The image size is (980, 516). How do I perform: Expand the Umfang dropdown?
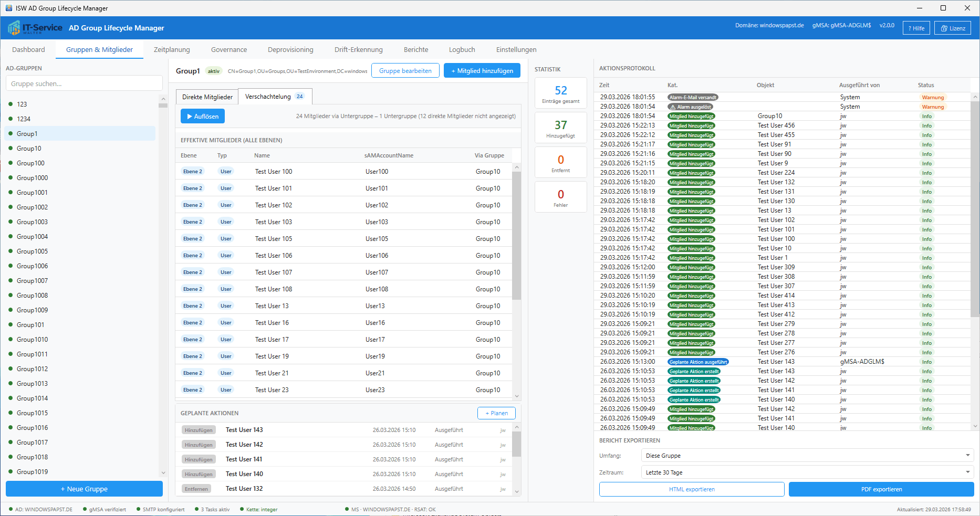tap(807, 456)
